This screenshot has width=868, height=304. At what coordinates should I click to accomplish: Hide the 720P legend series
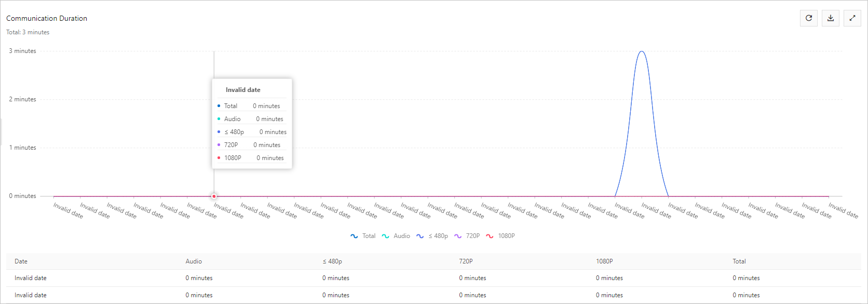point(467,236)
